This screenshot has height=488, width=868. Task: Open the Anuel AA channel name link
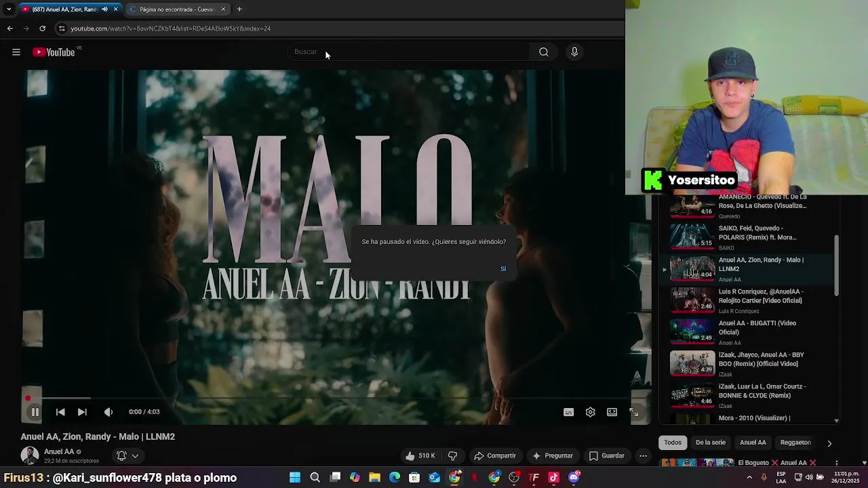(59, 452)
